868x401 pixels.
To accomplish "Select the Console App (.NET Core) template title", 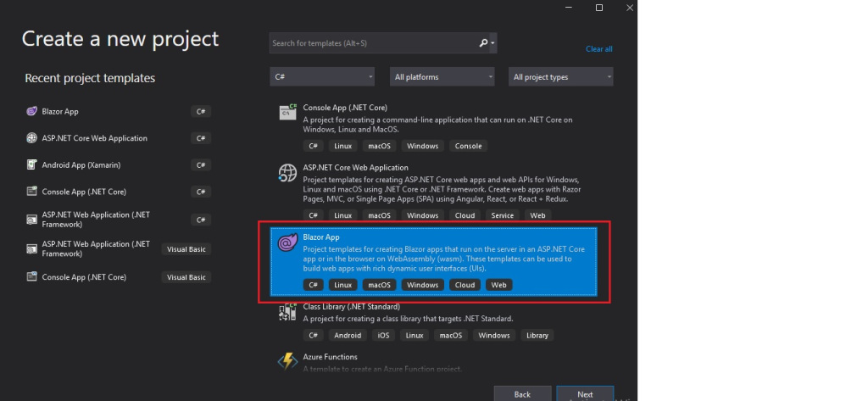I will (345, 108).
